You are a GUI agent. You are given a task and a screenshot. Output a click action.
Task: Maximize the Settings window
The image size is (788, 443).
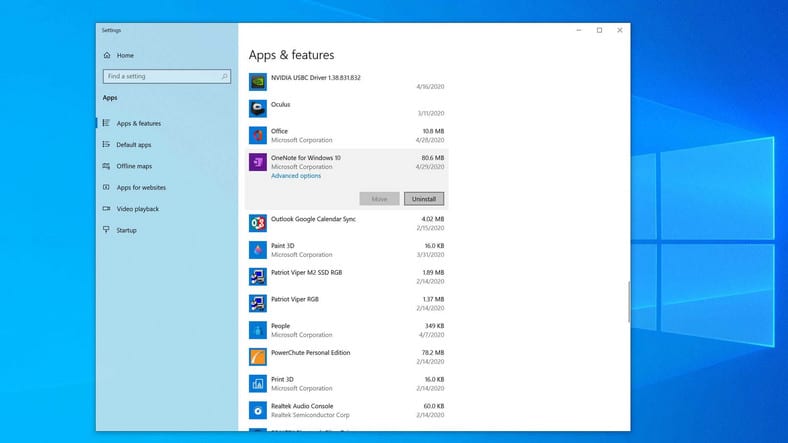[x=599, y=30]
